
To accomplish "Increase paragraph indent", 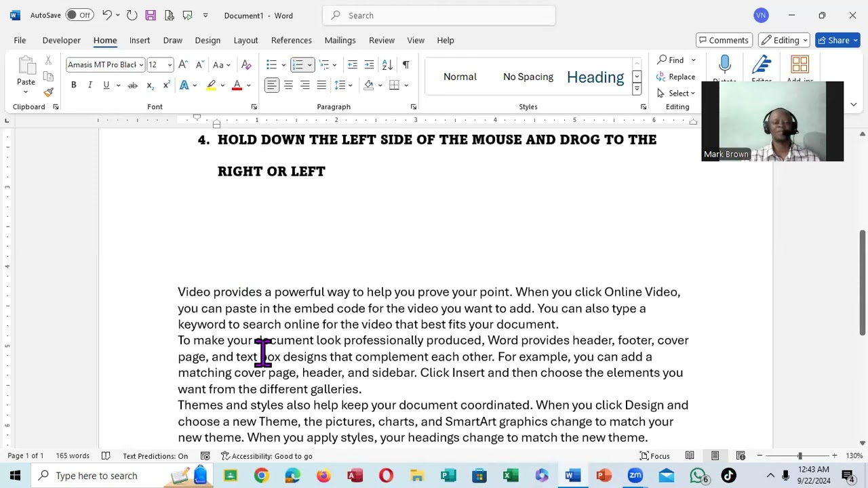I will [369, 64].
